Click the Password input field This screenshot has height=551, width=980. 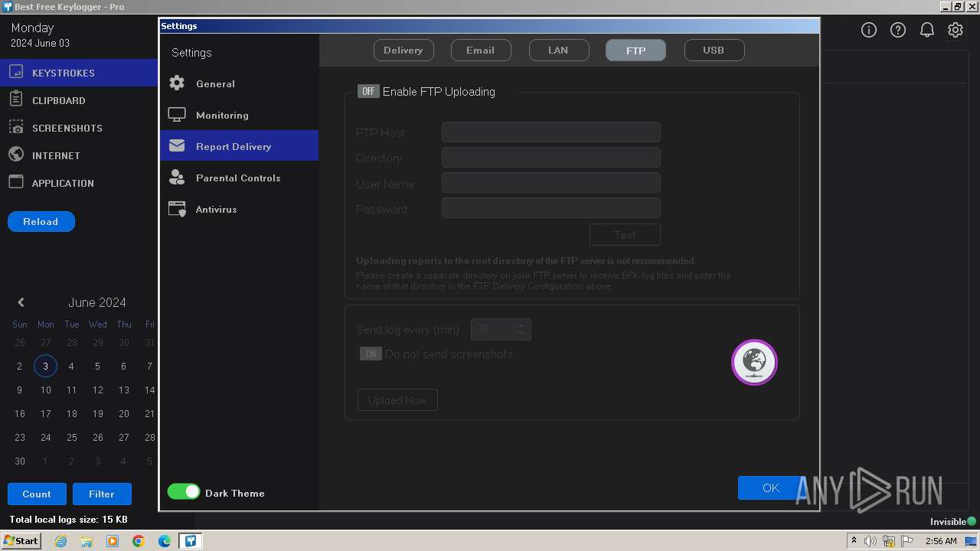(551, 208)
